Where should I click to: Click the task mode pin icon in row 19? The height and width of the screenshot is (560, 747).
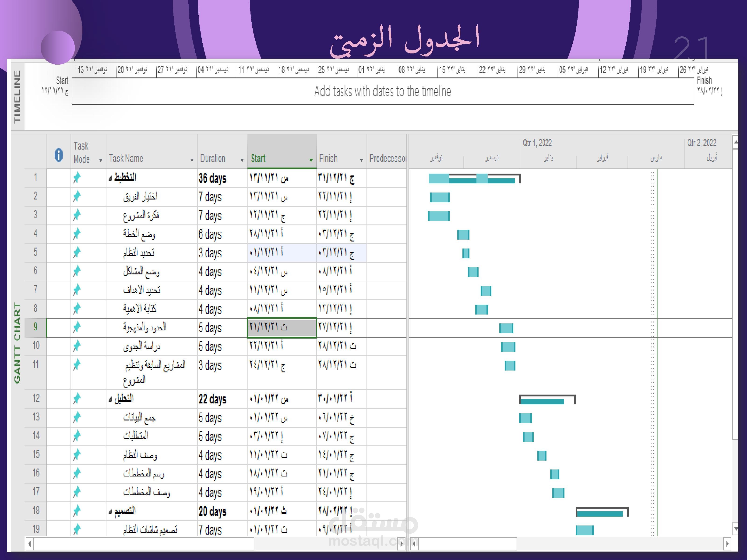click(77, 529)
